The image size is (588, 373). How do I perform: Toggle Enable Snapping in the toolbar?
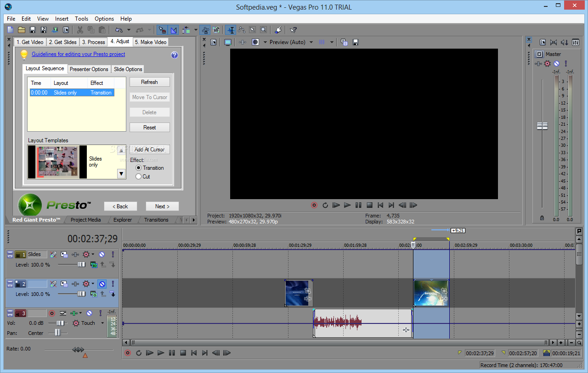pyautogui.click(x=162, y=30)
